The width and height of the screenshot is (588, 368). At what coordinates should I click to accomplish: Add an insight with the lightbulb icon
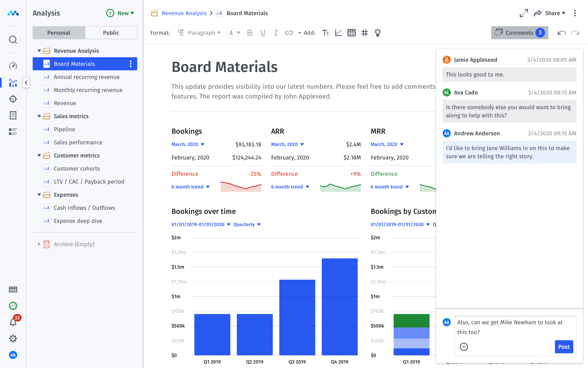point(378,33)
